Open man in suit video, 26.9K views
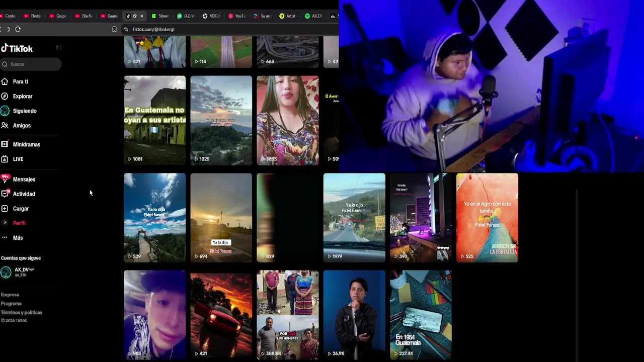644x362 pixels. click(x=354, y=315)
